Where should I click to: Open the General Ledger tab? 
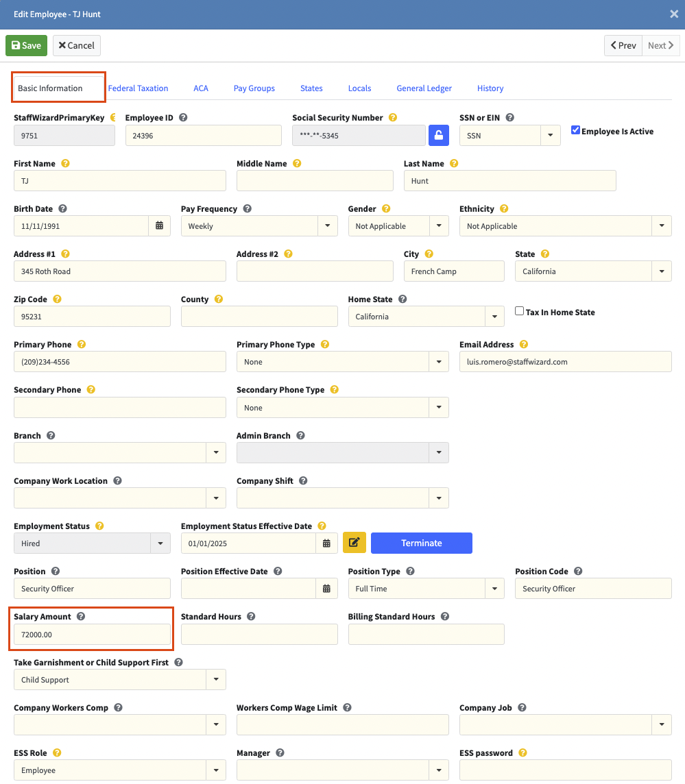point(424,88)
